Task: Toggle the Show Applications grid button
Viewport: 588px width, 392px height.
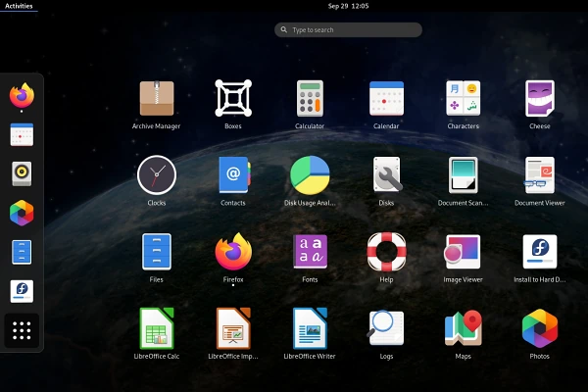Action: [22, 330]
